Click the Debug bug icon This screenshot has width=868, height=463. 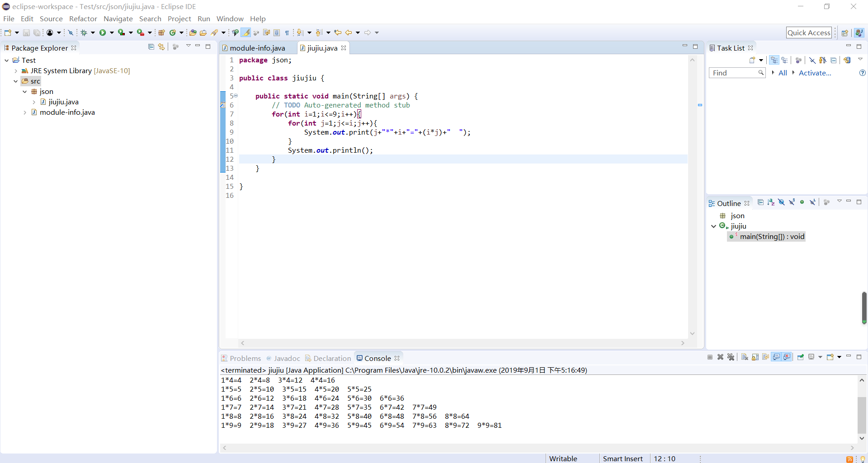coord(84,33)
